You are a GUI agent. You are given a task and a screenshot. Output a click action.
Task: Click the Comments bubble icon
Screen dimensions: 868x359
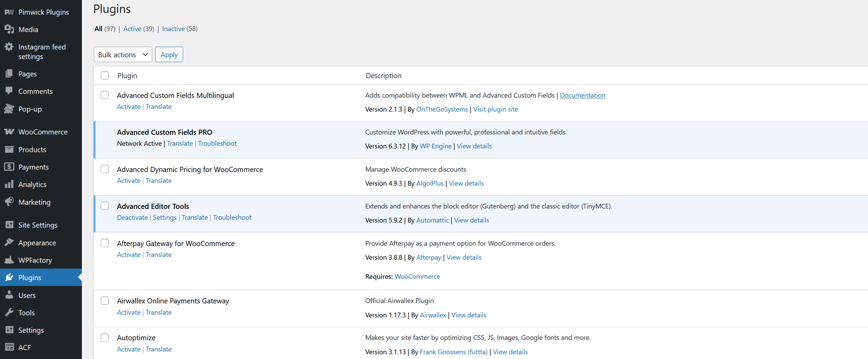point(9,91)
